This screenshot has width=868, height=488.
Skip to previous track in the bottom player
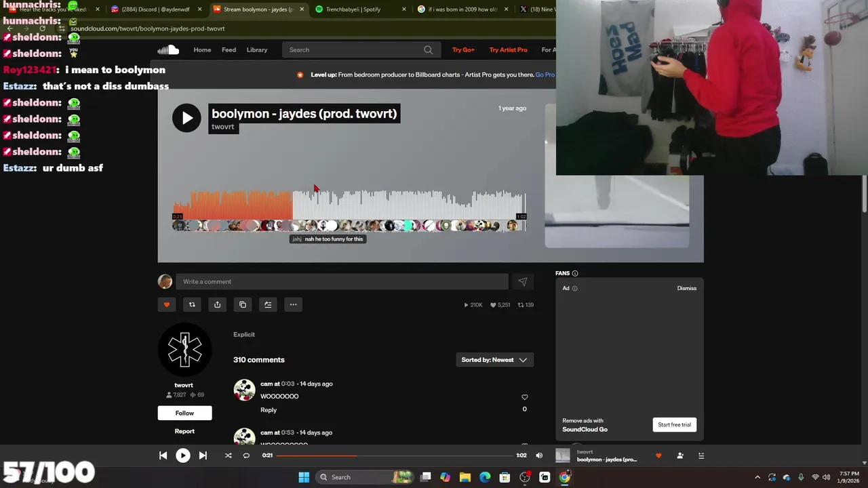click(x=163, y=455)
